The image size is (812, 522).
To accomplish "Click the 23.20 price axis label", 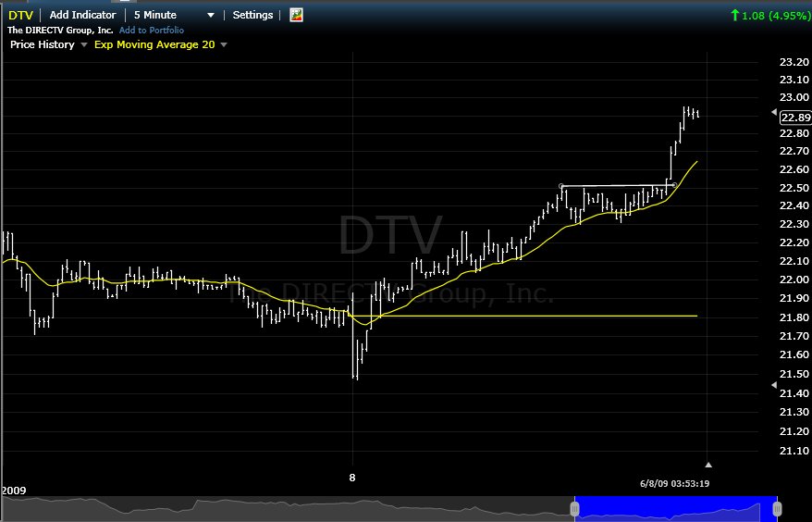I will coord(794,62).
